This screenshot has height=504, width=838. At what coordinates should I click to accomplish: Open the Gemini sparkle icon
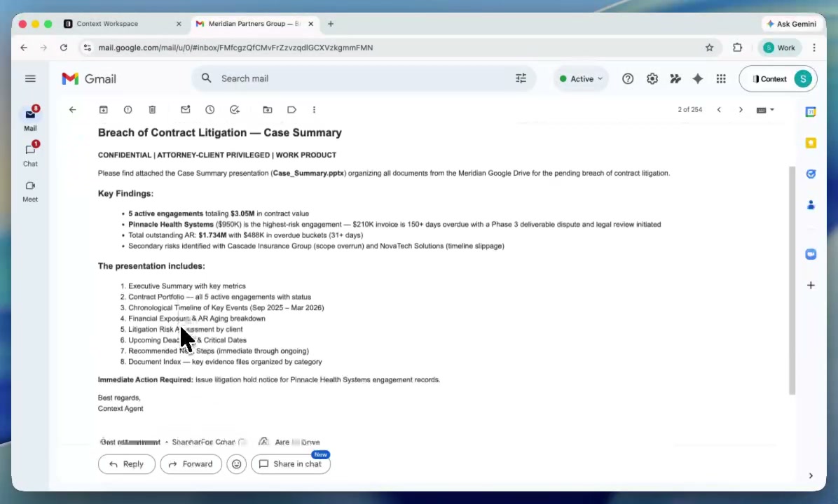[x=697, y=78]
